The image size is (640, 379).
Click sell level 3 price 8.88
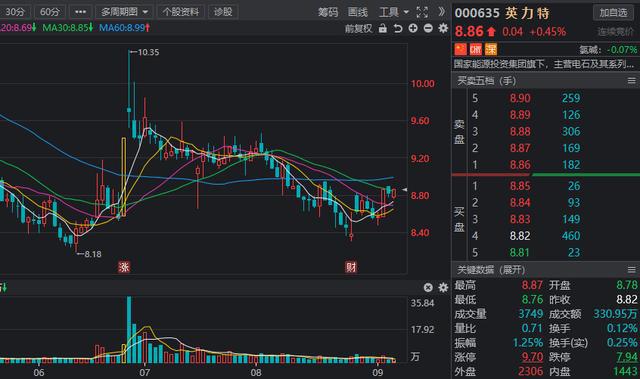click(x=520, y=131)
